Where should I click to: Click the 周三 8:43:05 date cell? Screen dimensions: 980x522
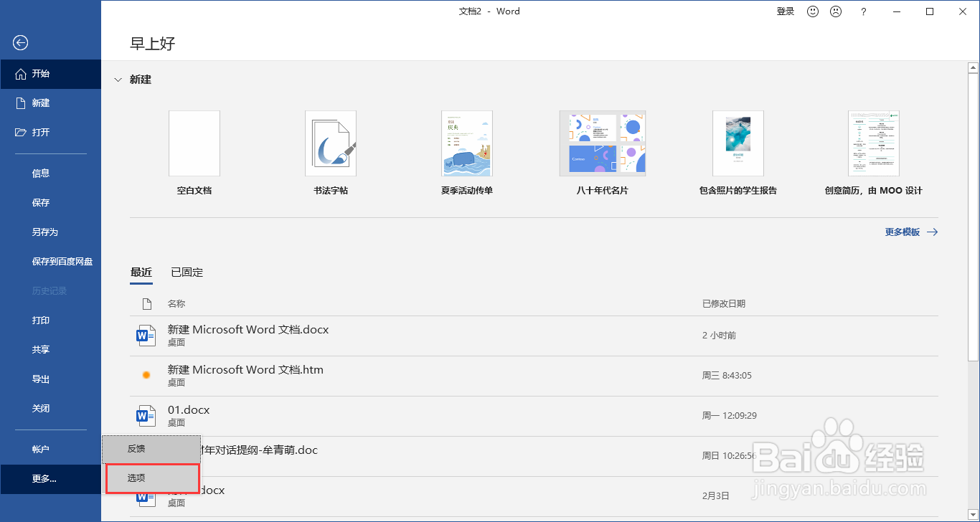point(727,376)
